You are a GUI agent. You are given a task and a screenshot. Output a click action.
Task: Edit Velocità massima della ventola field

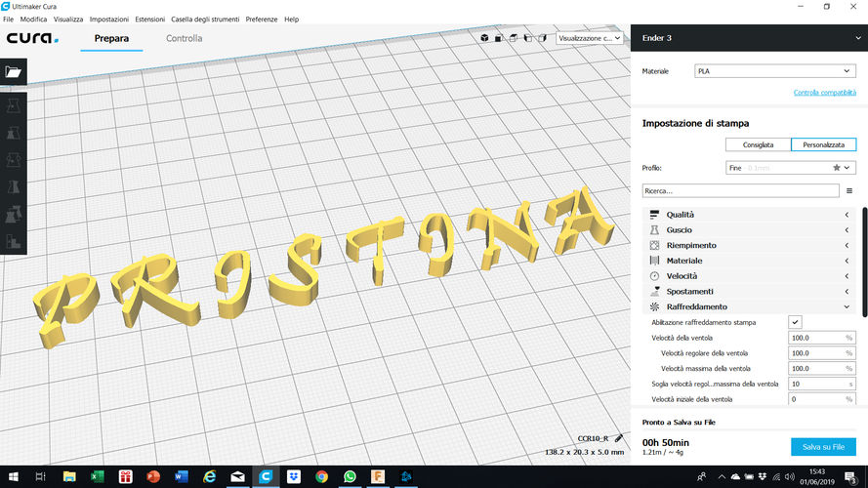click(x=821, y=369)
